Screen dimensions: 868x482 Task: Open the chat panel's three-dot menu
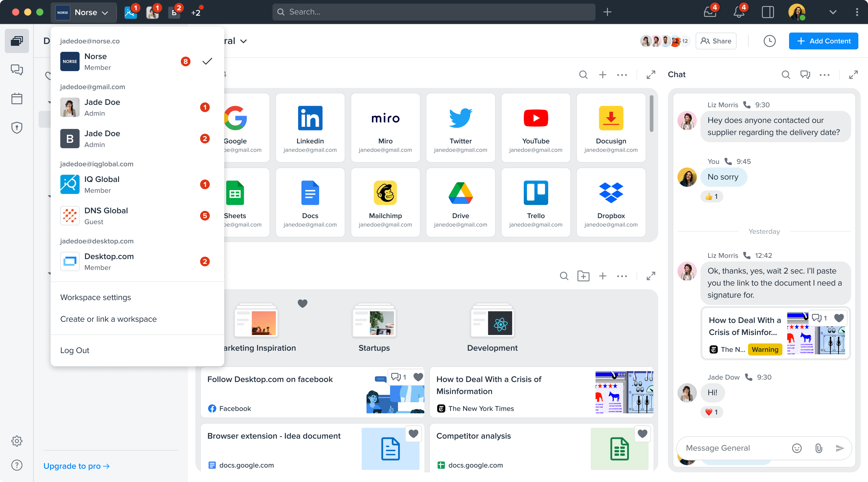pyautogui.click(x=825, y=75)
